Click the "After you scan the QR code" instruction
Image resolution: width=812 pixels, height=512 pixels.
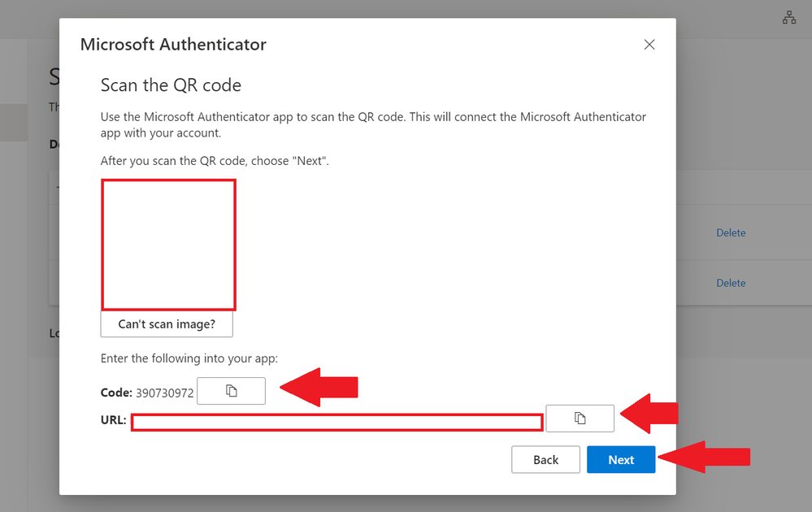click(x=215, y=161)
